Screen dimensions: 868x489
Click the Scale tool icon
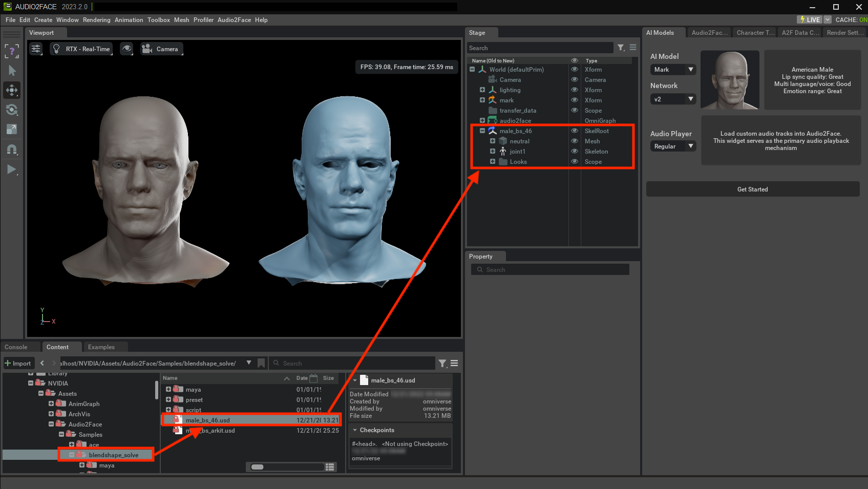12,129
